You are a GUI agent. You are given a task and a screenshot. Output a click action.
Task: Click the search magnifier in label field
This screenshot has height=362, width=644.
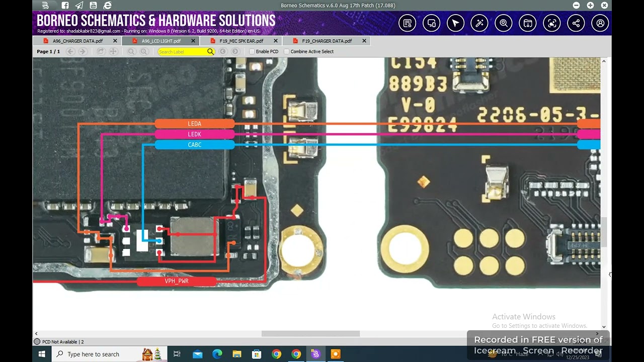[x=210, y=51]
